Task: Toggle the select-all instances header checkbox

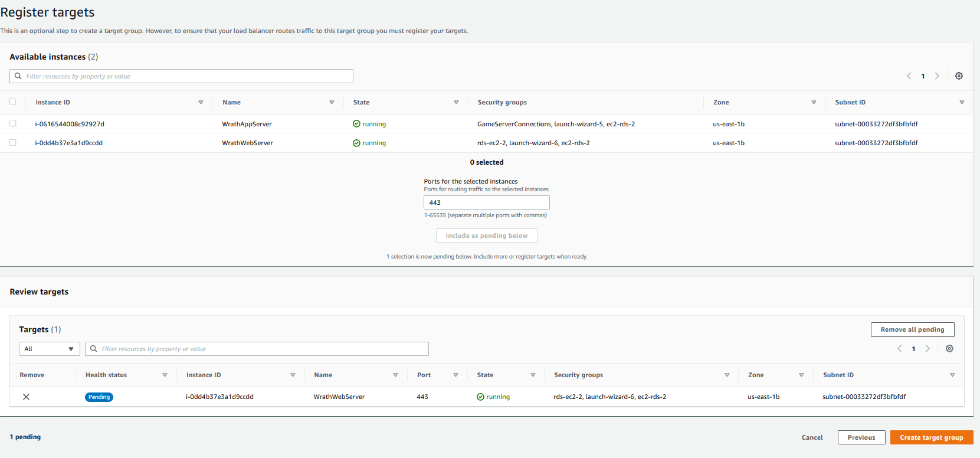Action: click(13, 102)
